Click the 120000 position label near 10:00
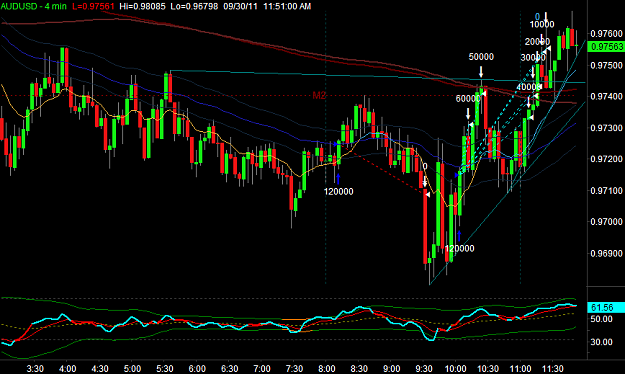Viewport: 625px width, 374px height. [x=460, y=249]
